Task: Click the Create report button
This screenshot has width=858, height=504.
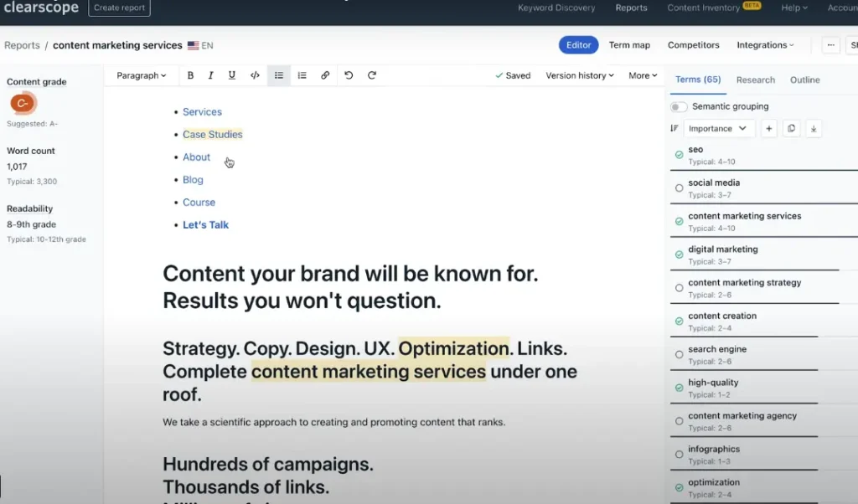Action: tap(119, 8)
